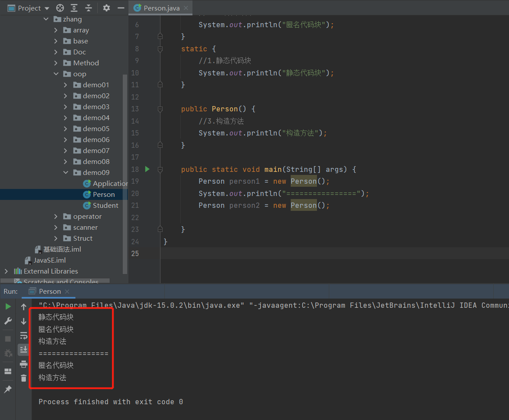Expand External Libraries node
This screenshot has width=509, height=420.
coord(6,271)
